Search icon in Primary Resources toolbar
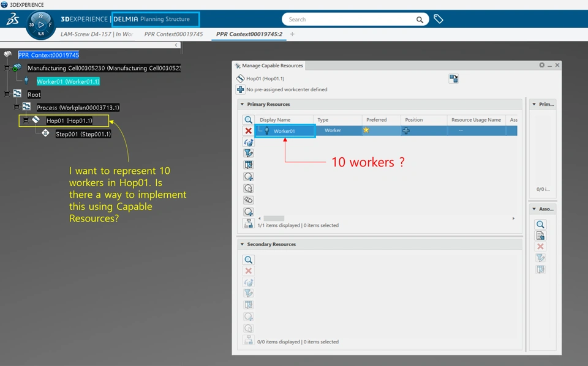This screenshot has width=588, height=366. click(x=248, y=119)
